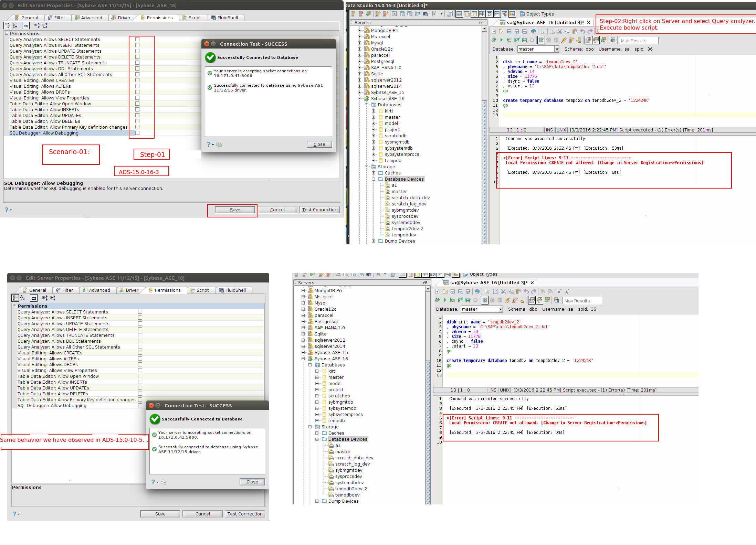Expand the Sybase_ASE_15 node in lower tree
Image resolution: width=756 pixels, height=545 pixels.
pyautogui.click(x=303, y=352)
